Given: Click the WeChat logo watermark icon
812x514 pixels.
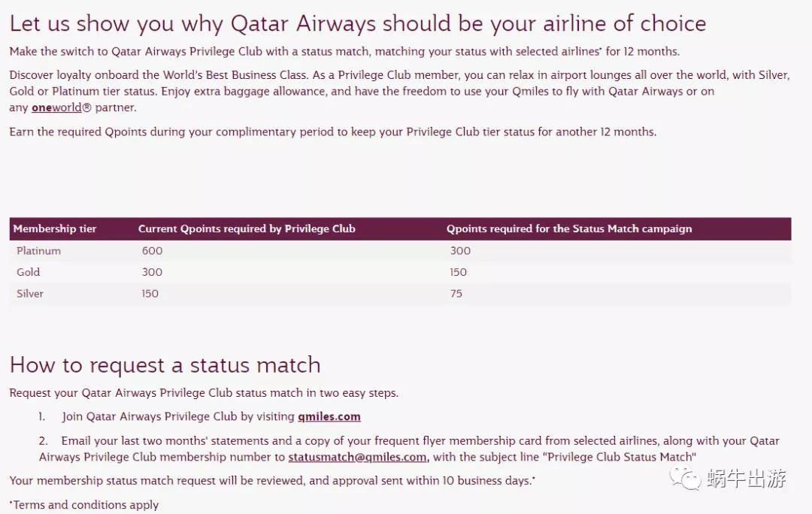Looking at the screenshot, I should [686, 478].
